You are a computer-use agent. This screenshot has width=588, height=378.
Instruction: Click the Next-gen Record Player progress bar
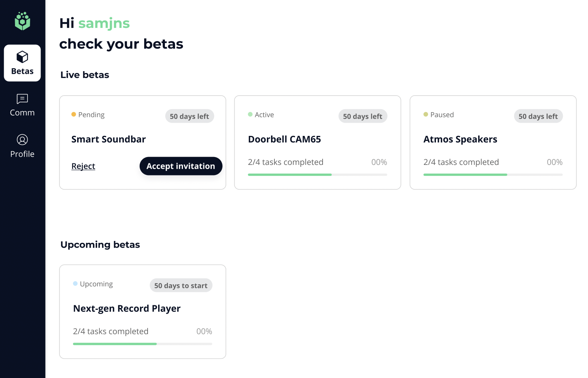click(142, 344)
